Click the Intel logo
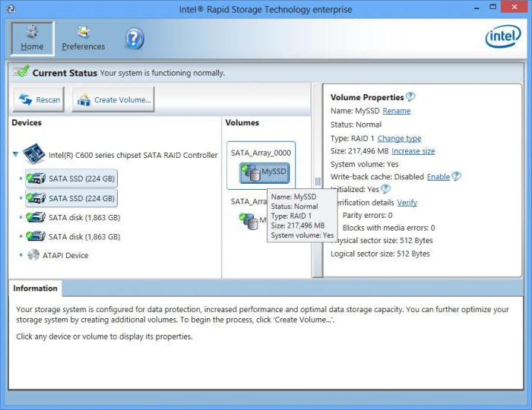Screen dimensions: 532x410 point(502,36)
